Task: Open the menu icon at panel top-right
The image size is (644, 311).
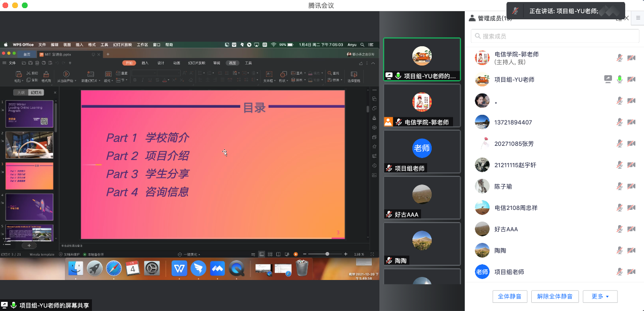Action: point(638,18)
